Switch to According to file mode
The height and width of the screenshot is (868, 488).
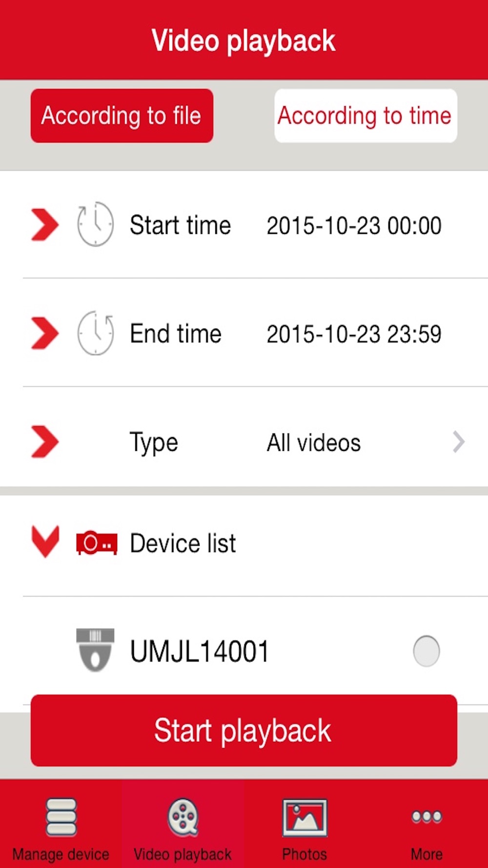(122, 116)
